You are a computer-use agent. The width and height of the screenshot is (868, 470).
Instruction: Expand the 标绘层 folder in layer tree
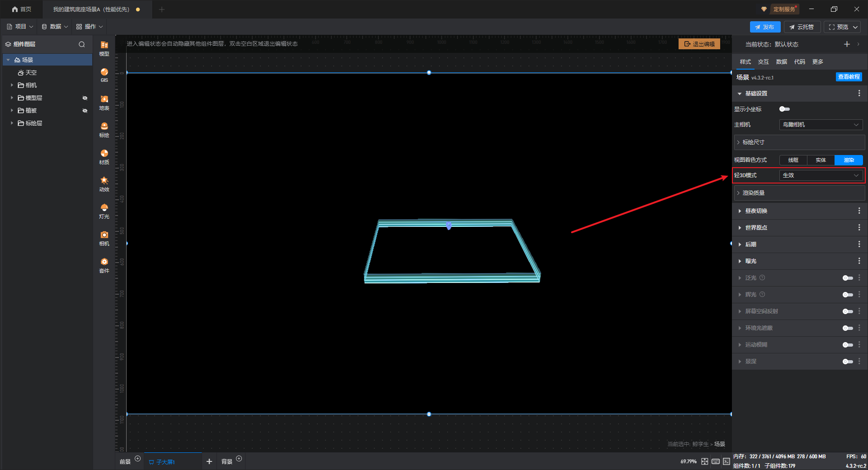[x=12, y=123]
